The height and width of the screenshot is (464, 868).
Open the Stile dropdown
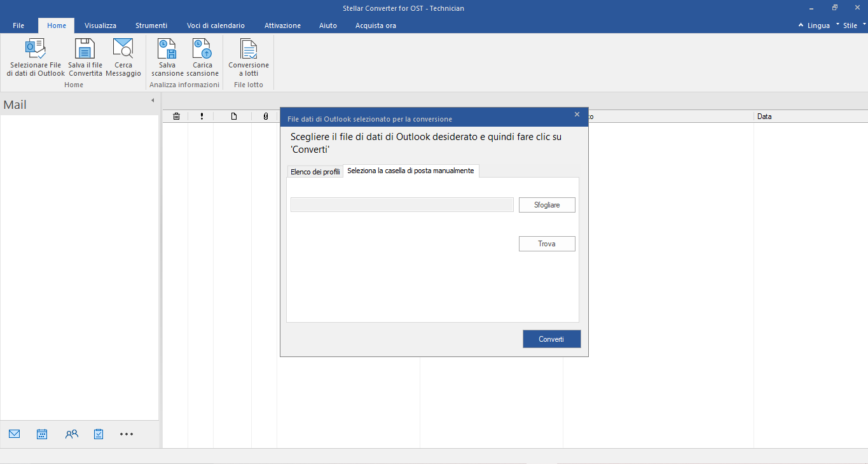(x=855, y=25)
